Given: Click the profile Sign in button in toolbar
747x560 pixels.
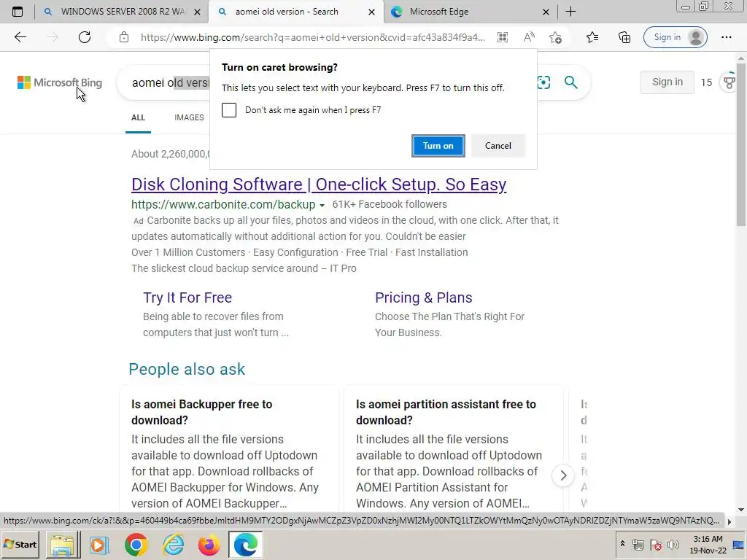Looking at the screenshot, I should tap(675, 37).
